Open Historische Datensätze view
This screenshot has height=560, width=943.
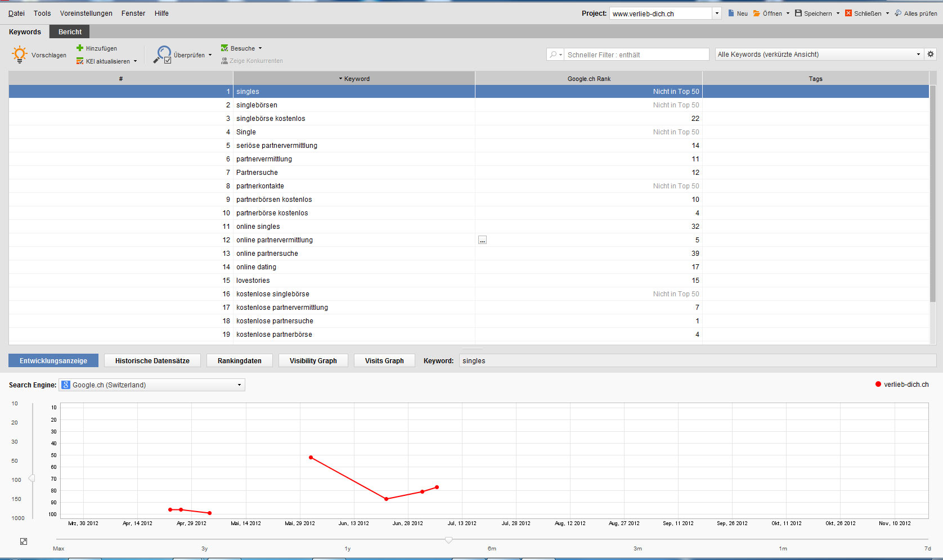click(x=152, y=360)
